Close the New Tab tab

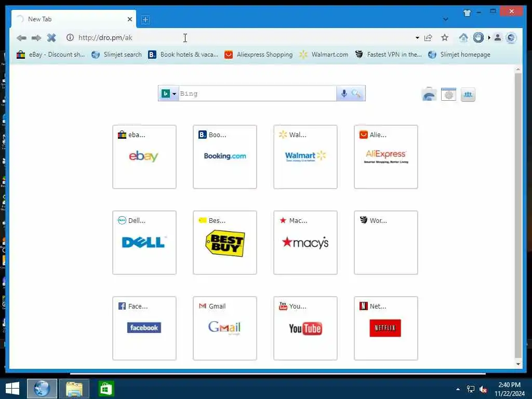[129, 19]
